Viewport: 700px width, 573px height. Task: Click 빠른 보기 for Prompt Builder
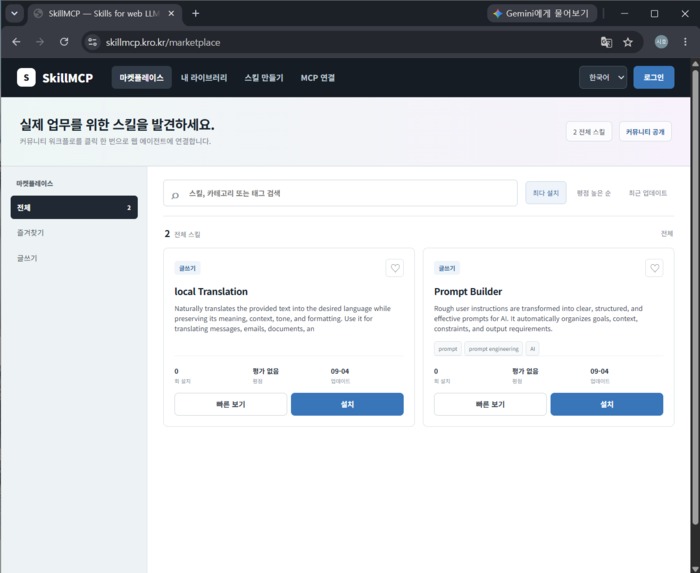click(x=490, y=404)
